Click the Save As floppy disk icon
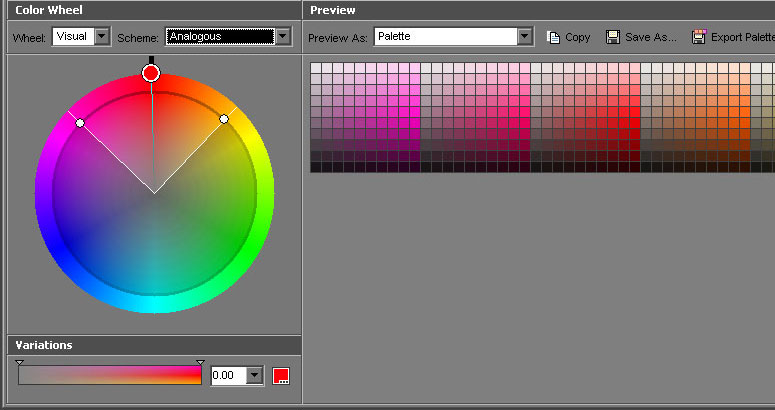775x410 pixels. (613, 37)
